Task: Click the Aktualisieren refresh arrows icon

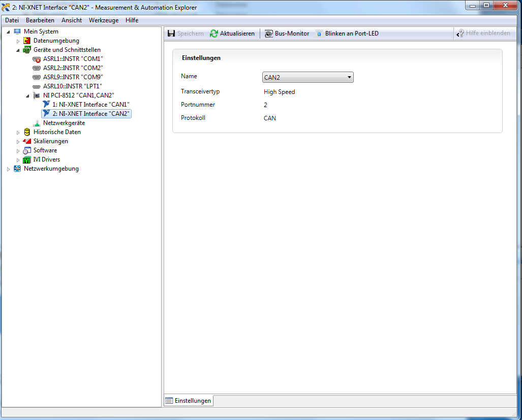Action: click(x=213, y=33)
